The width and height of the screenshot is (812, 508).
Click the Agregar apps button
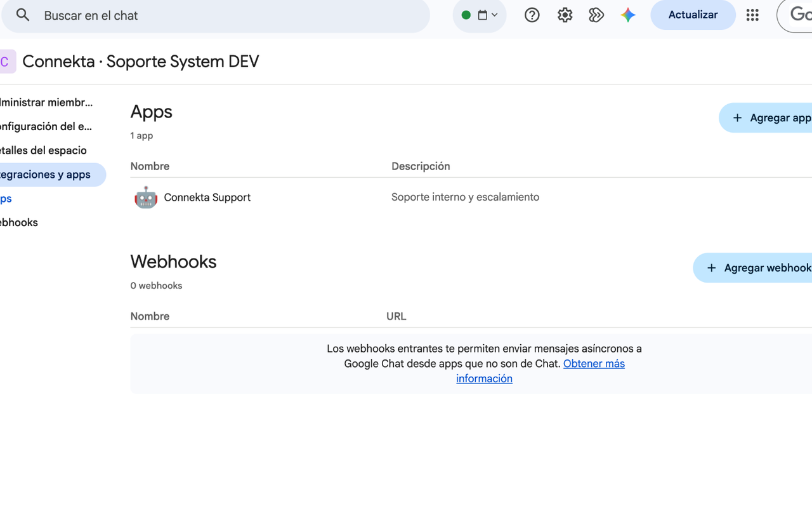[x=766, y=118]
